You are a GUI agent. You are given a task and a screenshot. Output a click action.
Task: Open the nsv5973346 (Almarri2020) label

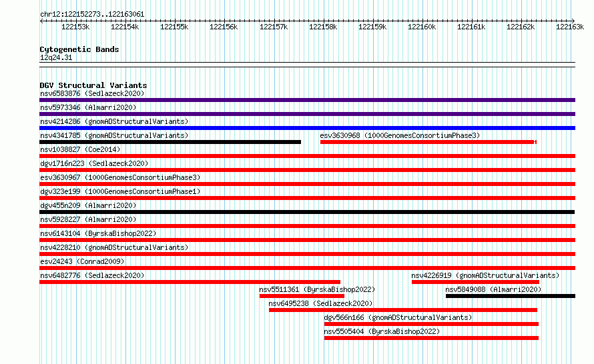(x=88, y=107)
